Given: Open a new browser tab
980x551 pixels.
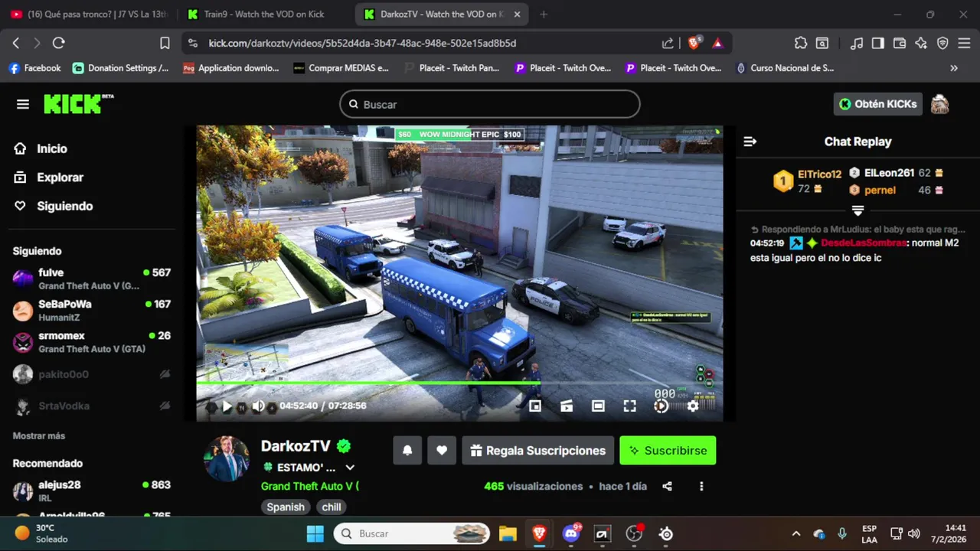Looking at the screenshot, I should pyautogui.click(x=544, y=15).
